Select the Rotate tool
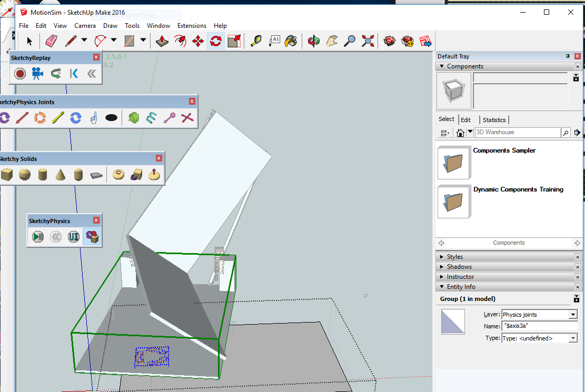 (x=216, y=41)
